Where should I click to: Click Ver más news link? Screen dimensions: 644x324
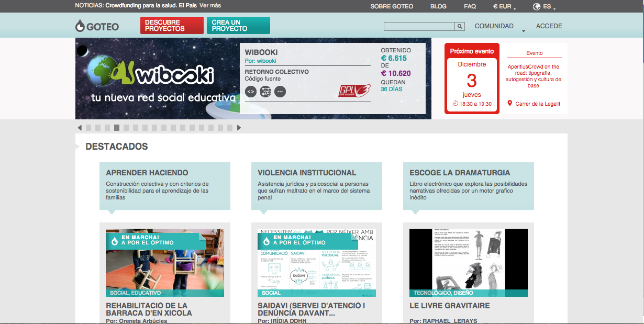pyautogui.click(x=210, y=6)
